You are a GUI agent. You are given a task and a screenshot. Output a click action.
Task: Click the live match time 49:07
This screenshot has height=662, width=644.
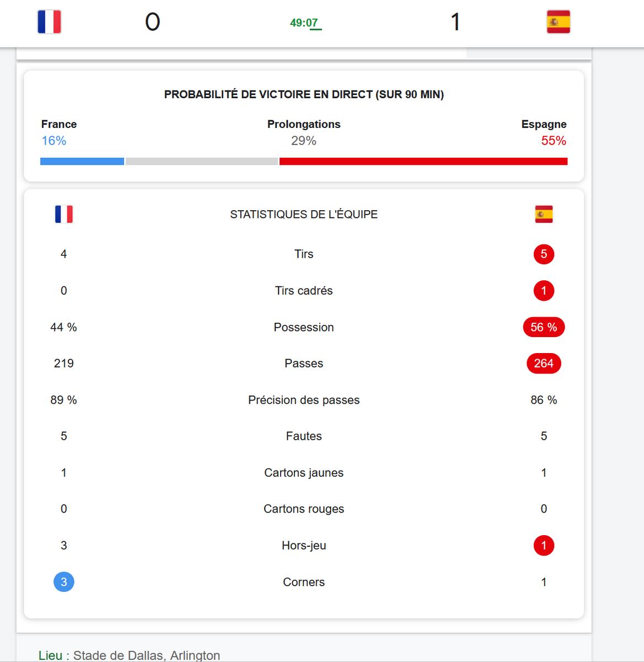tap(304, 23)
